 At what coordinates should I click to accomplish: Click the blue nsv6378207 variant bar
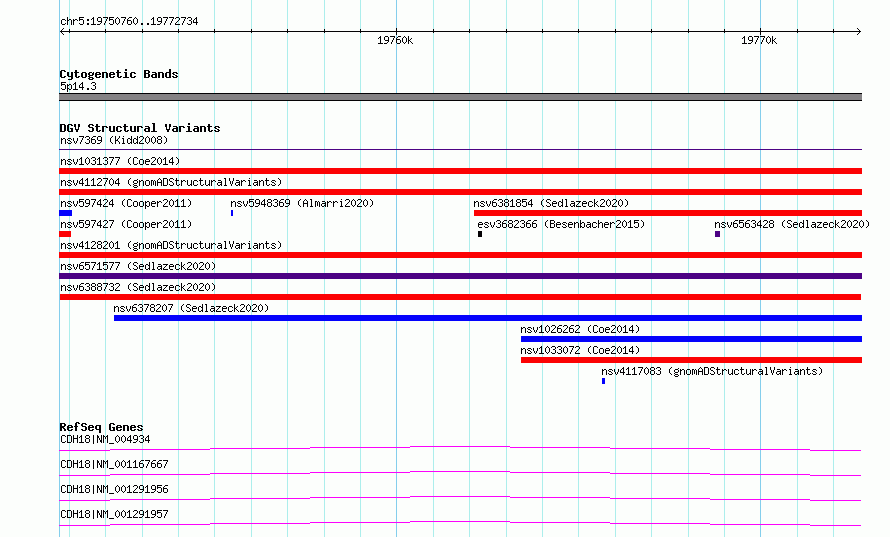[x=488, y=318]
